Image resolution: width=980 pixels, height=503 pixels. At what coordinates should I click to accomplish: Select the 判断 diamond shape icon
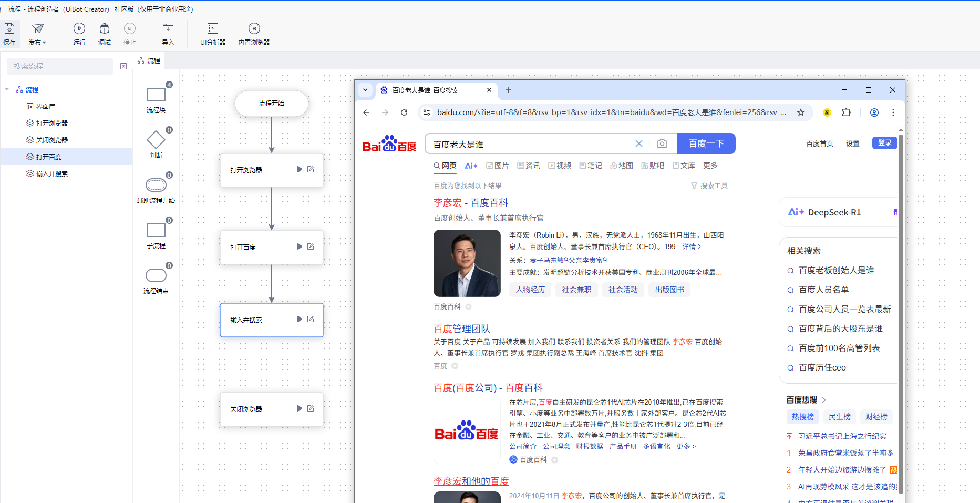pyautogui.click(x=156, y=140)
